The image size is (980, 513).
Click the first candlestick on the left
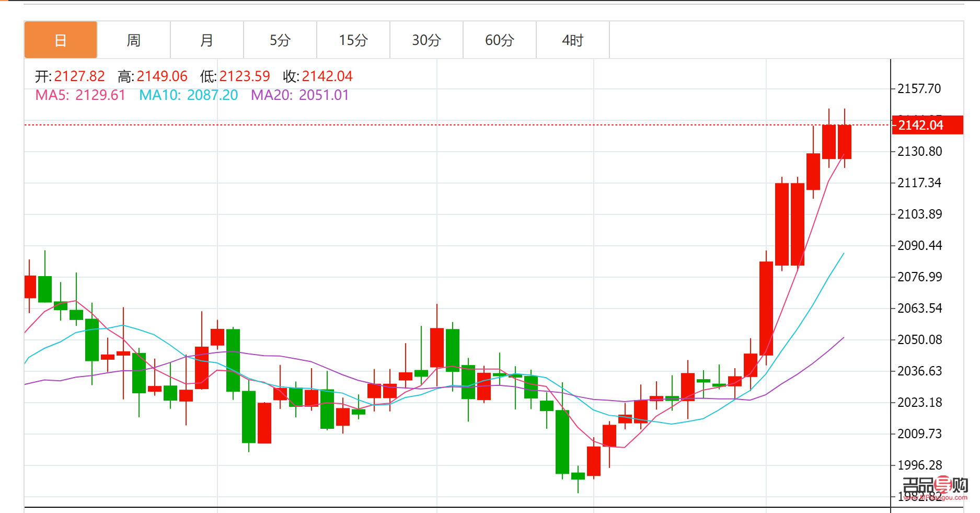coord(30,287)
